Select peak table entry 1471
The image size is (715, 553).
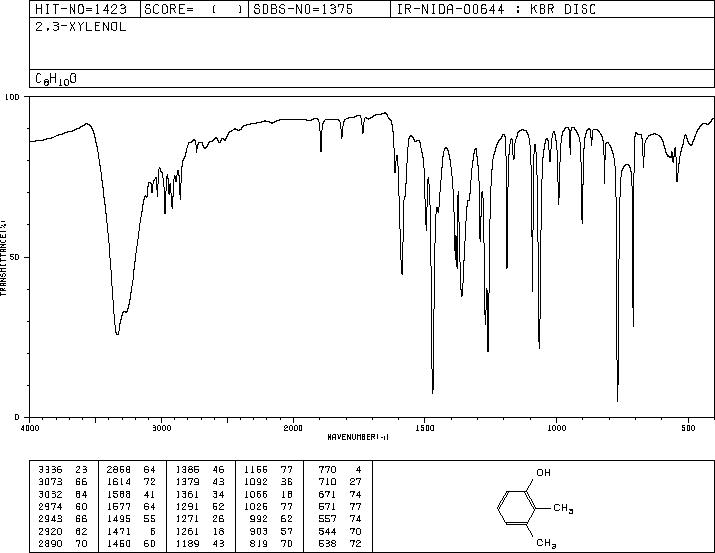coord(119,532)
